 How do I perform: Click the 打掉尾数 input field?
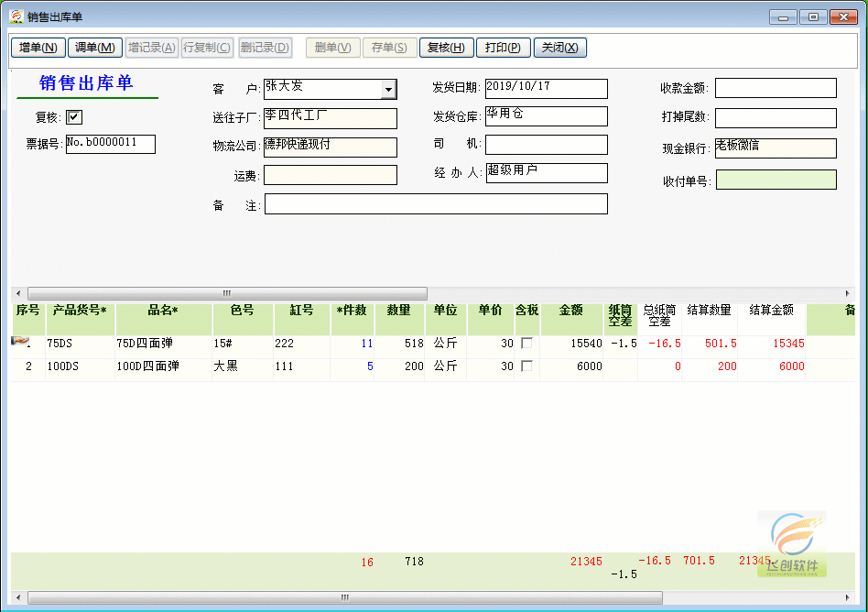click(776, 118)
